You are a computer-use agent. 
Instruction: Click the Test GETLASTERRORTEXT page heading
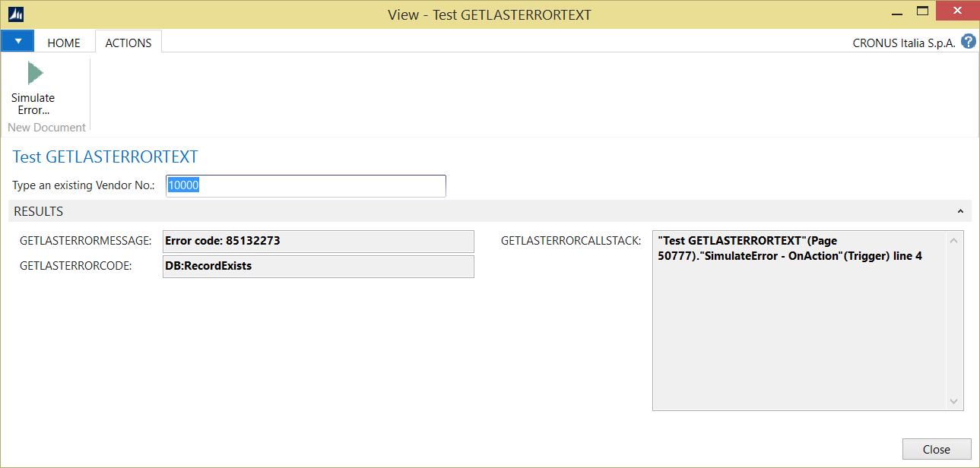tap(106, 157)
